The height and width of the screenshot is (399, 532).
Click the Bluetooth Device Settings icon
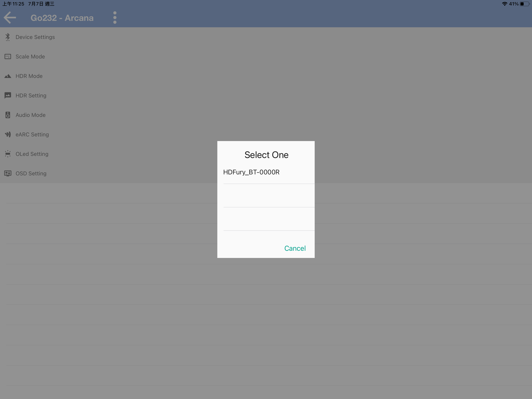[x=8, y=37]
